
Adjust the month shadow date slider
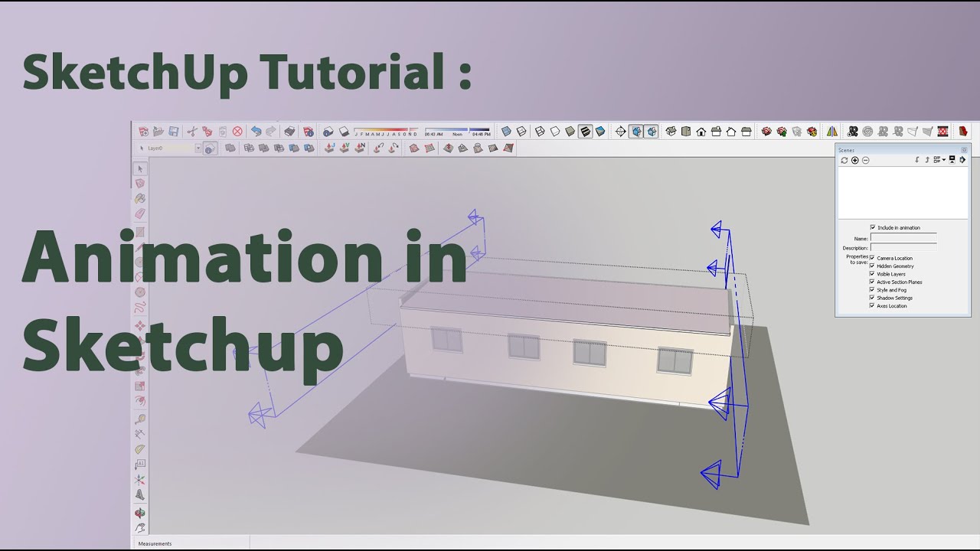(x=387, y=130)
